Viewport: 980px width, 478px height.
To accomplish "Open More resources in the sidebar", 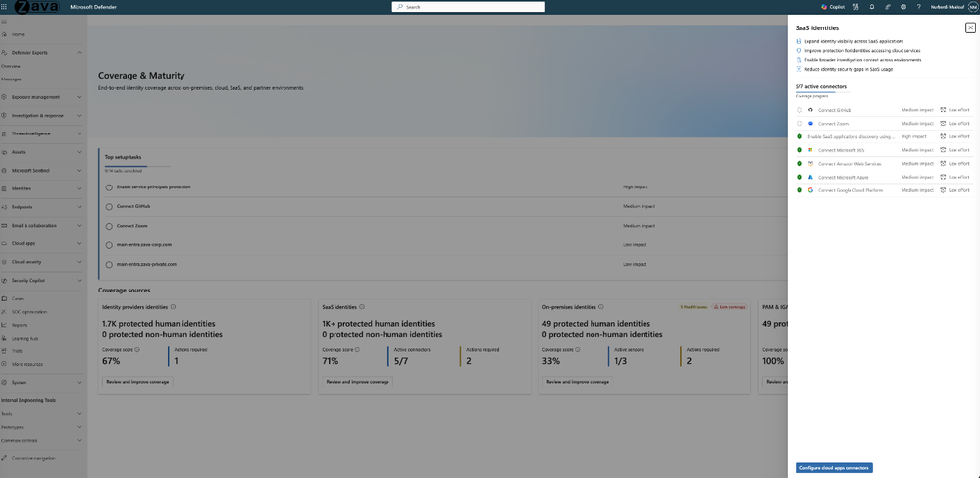I will click(x=26, y=364).
